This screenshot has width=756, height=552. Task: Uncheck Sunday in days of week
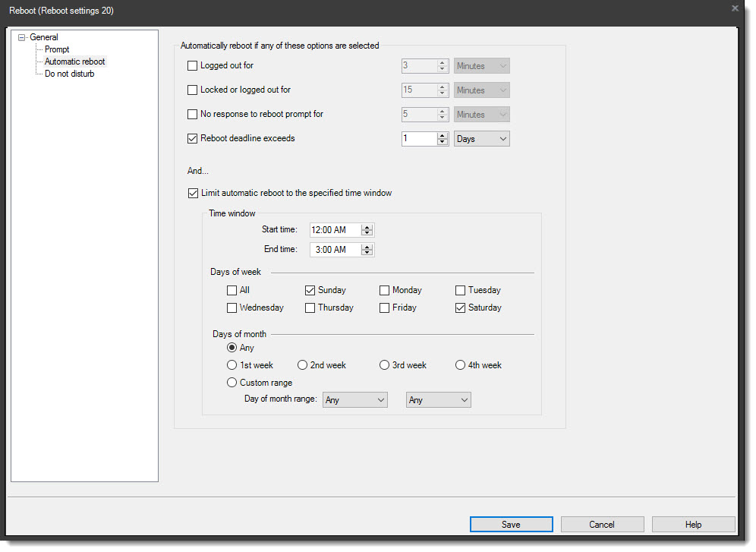click(x=310, y=290)
